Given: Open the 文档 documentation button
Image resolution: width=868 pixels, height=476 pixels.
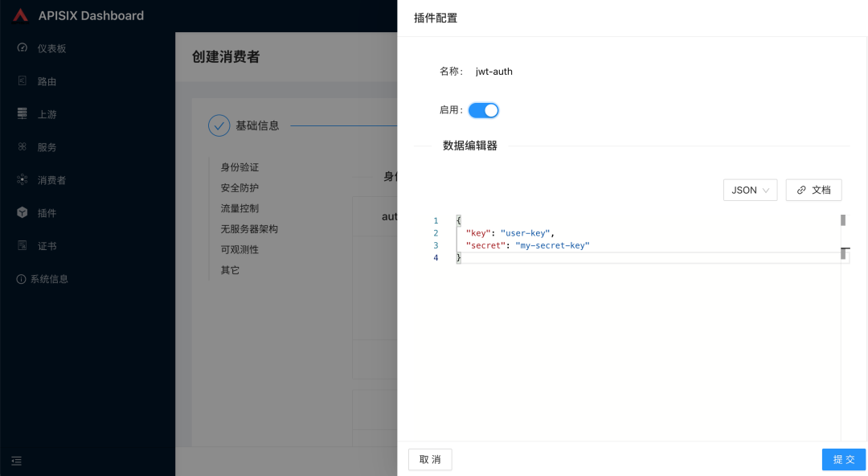Looking at the screenshot, I should [813, 190].
